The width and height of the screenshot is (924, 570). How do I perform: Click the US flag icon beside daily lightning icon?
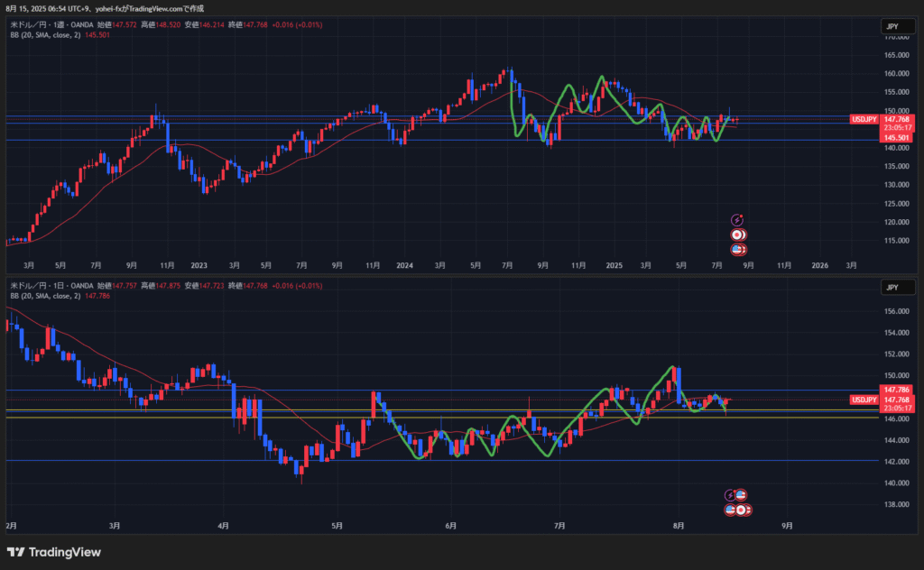coord(741,495)
